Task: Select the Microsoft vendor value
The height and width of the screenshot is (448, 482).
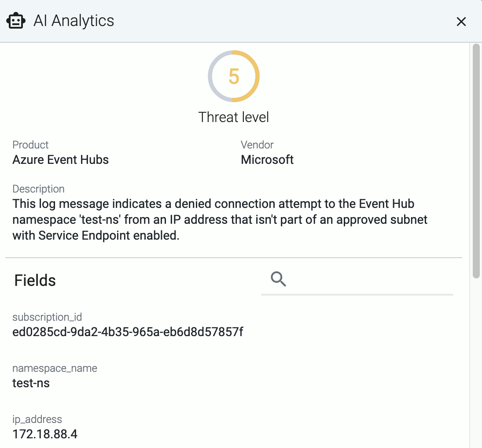Action: click(267, 160)
